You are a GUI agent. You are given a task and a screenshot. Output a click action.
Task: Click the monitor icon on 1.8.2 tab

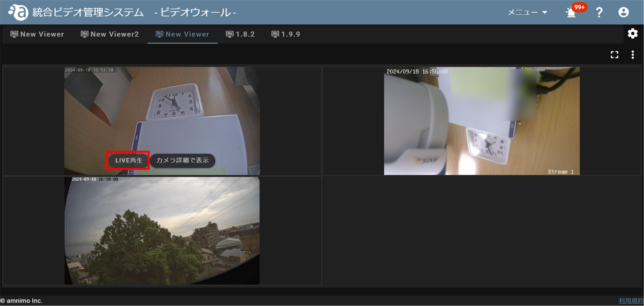(x=230, y=34)
